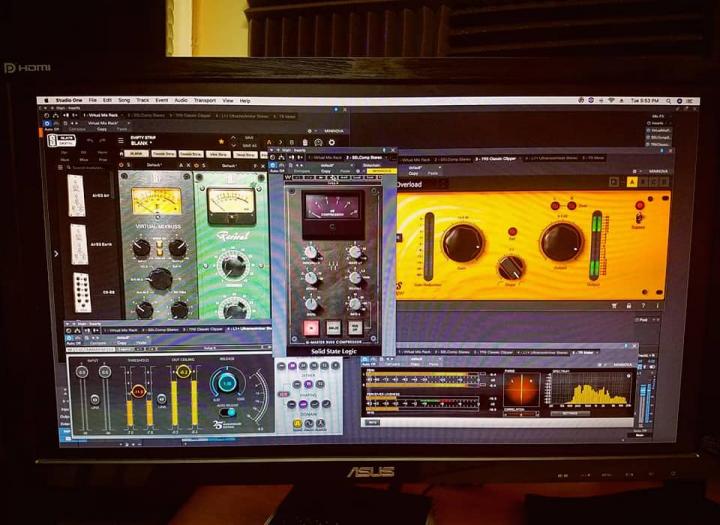
Task: Click the Settings button under TR Meter spectrum
Action: tap(570, 413)
